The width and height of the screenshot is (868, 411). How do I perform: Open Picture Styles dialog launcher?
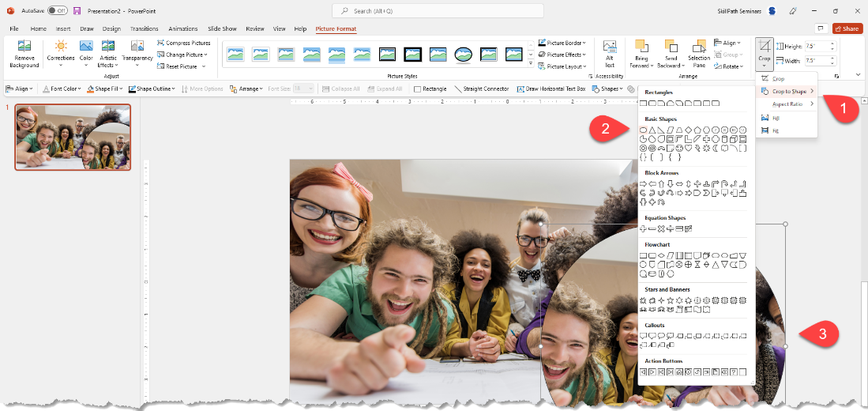[x=590, y=76]
